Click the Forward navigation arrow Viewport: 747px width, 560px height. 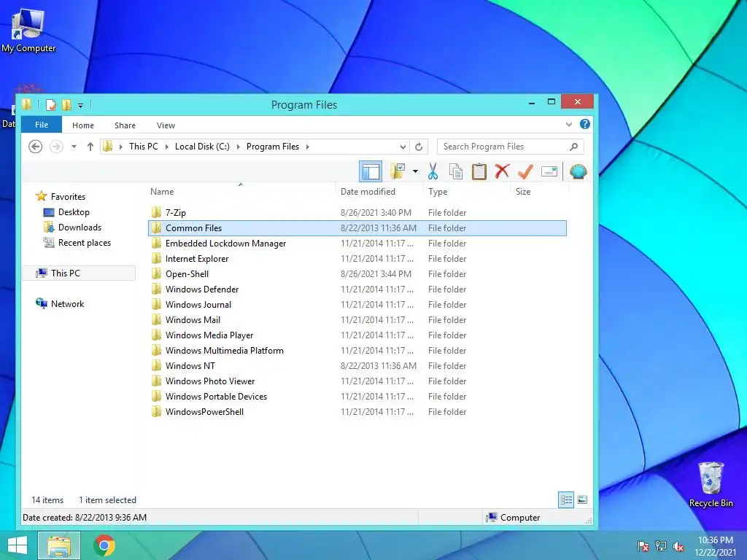click(56, 147)
